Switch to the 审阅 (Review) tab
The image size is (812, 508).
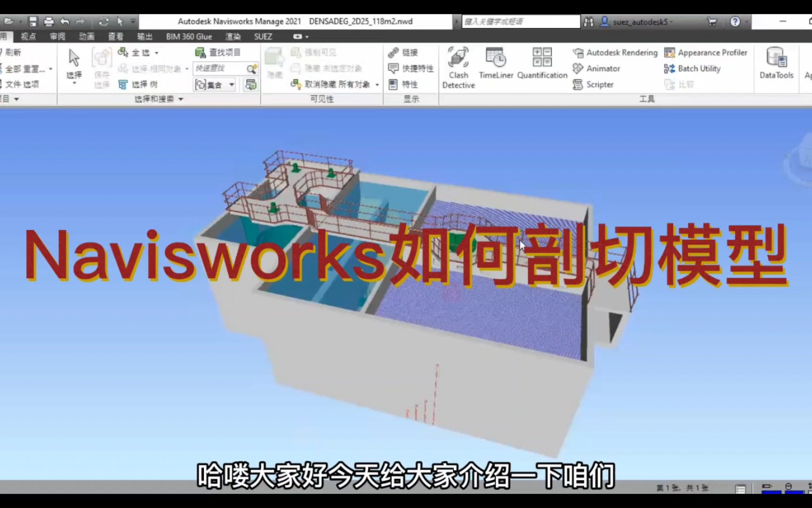coord(58,36)
